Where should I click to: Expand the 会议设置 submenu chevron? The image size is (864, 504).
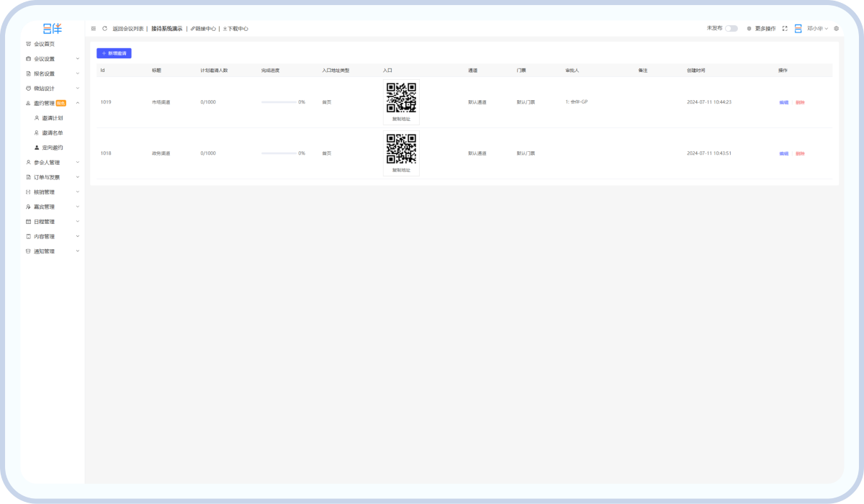[x=78, y=59]
